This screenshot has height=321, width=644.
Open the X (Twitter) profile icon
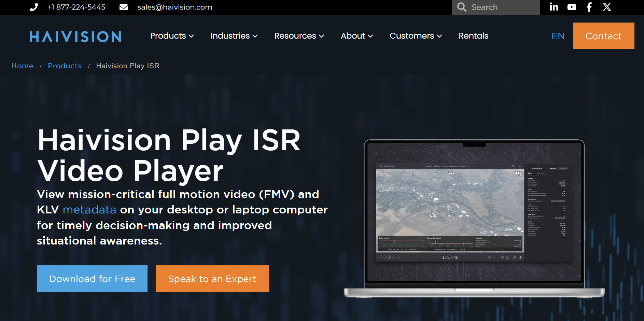[607, 7]
